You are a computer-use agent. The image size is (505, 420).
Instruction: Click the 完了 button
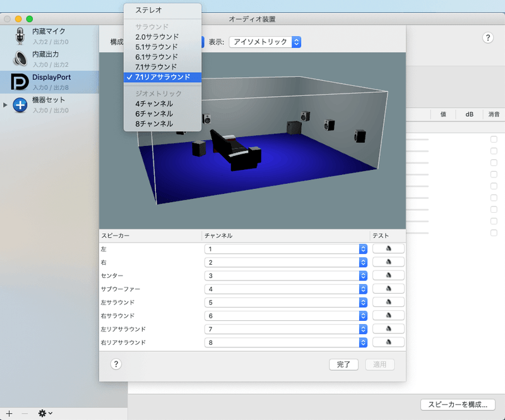click(343, 364)
